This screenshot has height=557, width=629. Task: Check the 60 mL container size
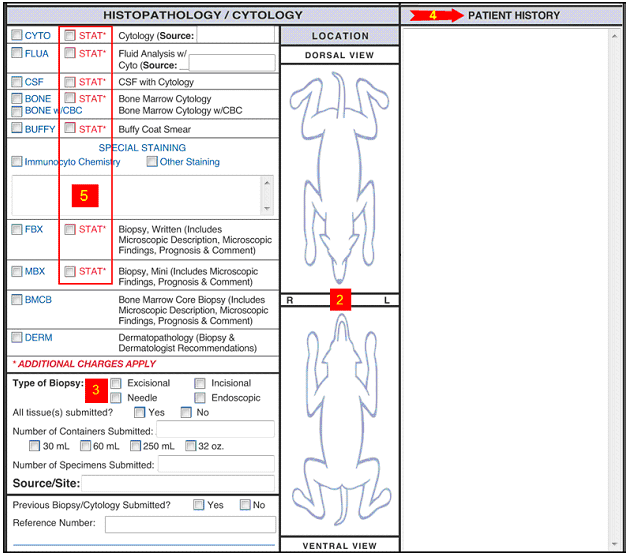(86, 446)
